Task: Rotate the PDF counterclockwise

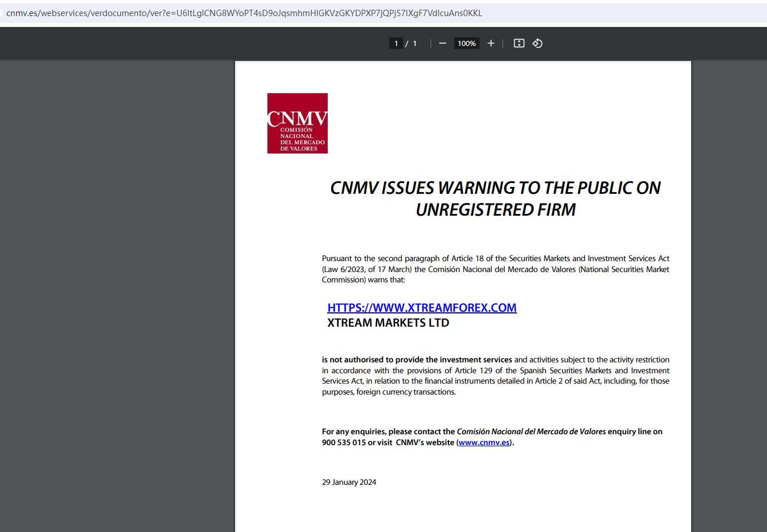Action: pyautogui.click(x=538, y=43)
